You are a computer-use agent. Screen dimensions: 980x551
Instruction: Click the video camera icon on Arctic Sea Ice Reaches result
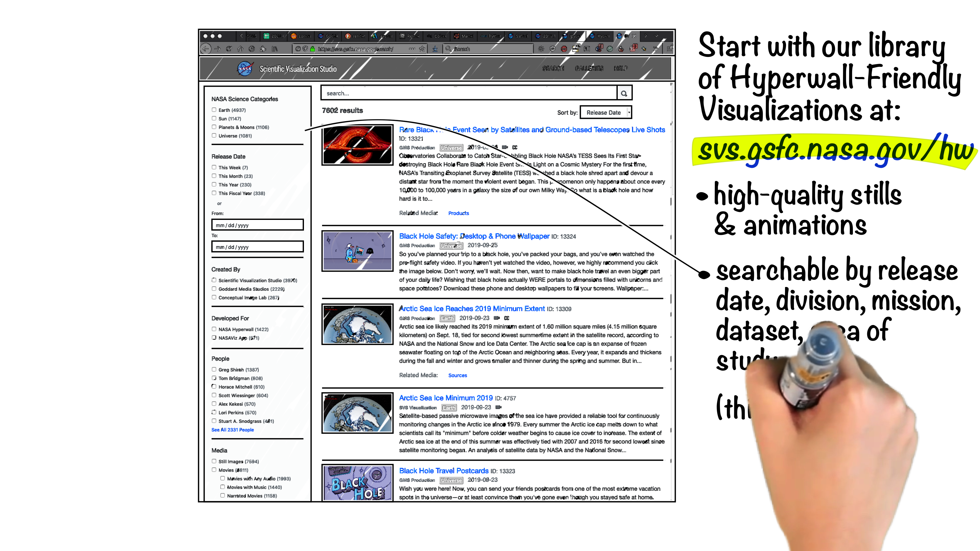[x=496, y=318]
